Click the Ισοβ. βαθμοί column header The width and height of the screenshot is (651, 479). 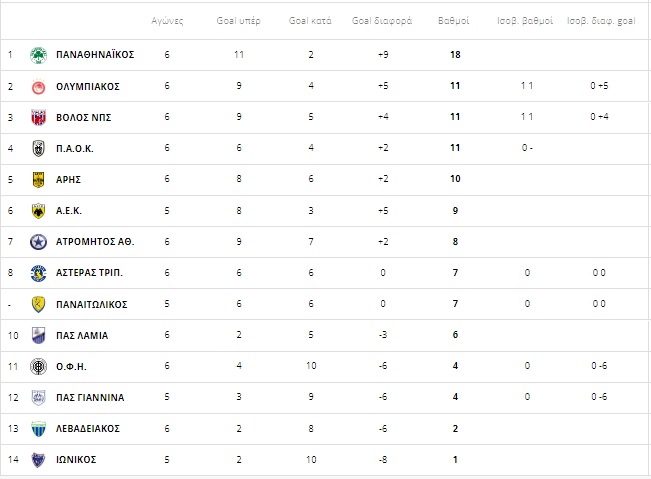pyautogui.click(x=525, y=21)
